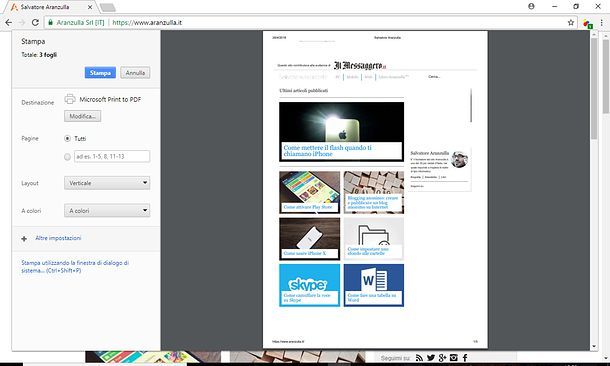The height and width of the screenshot is (366, 610).
Task: Go back with the browser back arrow
Action: (x=9, y=23)
